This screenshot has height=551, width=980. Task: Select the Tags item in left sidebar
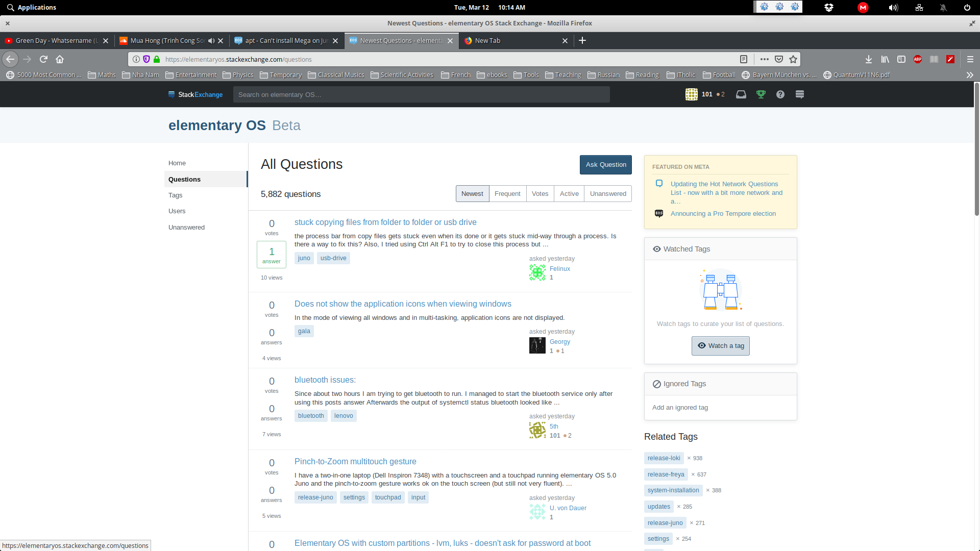click(175, 195)
